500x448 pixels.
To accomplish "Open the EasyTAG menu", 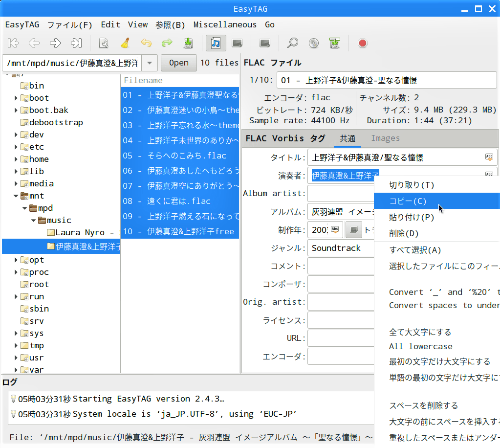I will point(22,24).
